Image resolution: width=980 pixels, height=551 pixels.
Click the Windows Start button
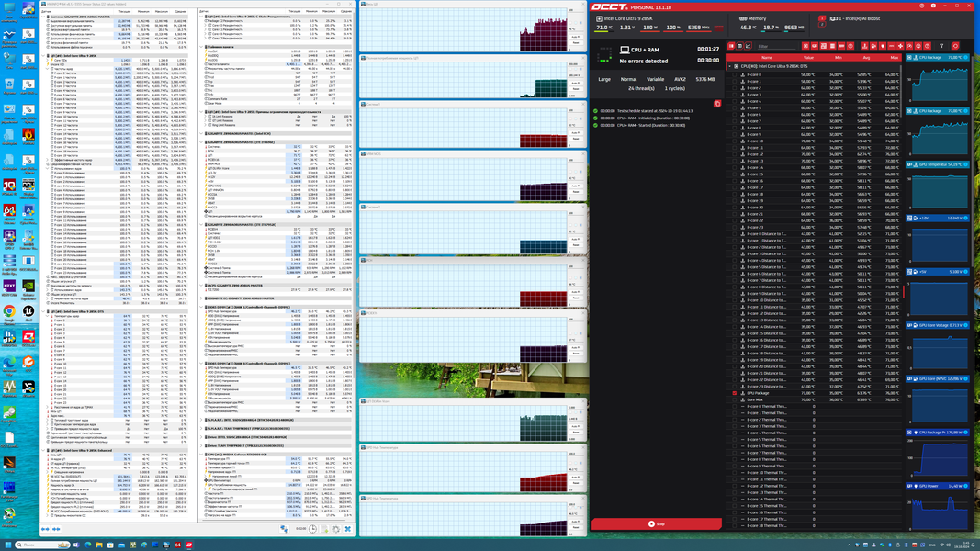pyautogui.click(x=7, y=545)
